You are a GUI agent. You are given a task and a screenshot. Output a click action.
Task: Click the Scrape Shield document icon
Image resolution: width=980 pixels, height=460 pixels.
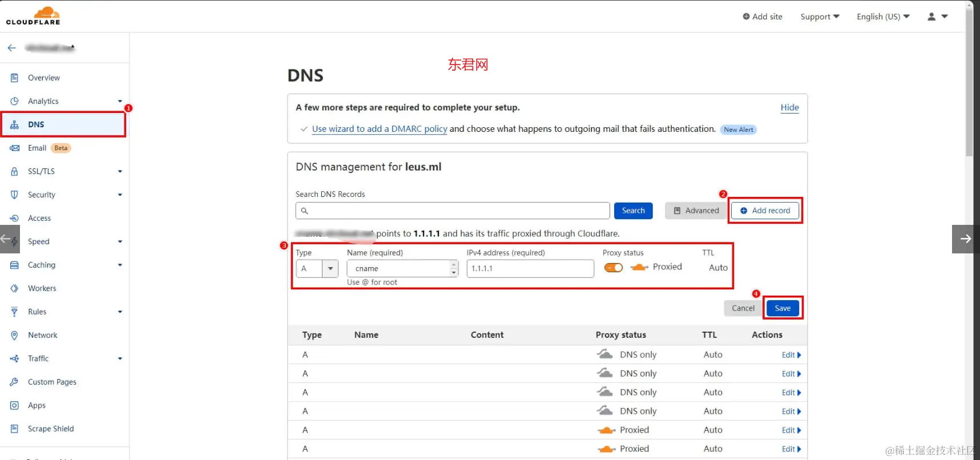coord(14,429)
